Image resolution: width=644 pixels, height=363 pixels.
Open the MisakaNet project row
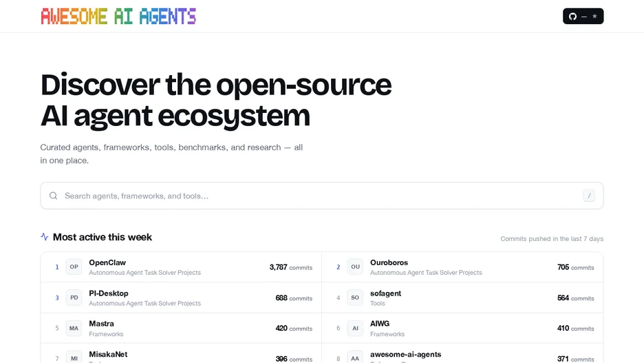(181, 353)
